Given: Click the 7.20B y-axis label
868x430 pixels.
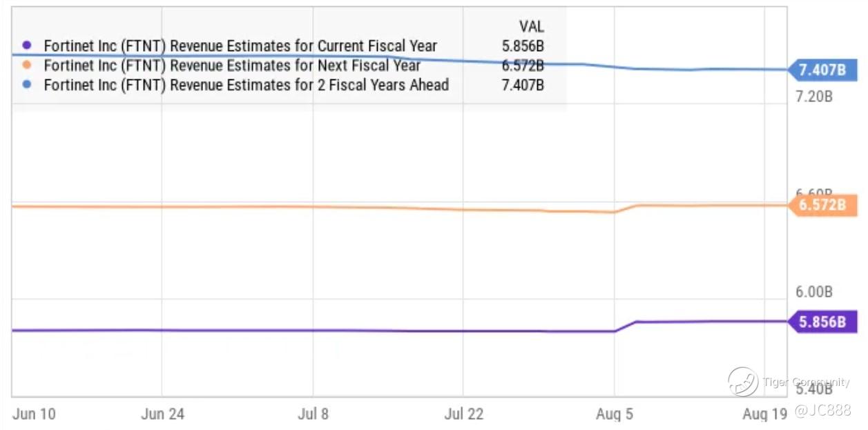Looking at the screenshot, I should point(813,96).
